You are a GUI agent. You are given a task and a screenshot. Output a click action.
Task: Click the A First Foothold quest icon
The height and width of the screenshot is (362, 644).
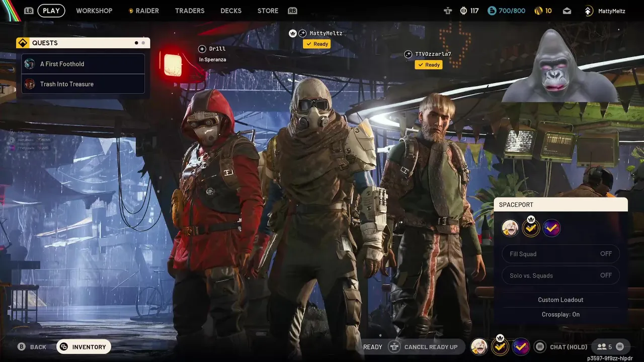pos(30,64)
